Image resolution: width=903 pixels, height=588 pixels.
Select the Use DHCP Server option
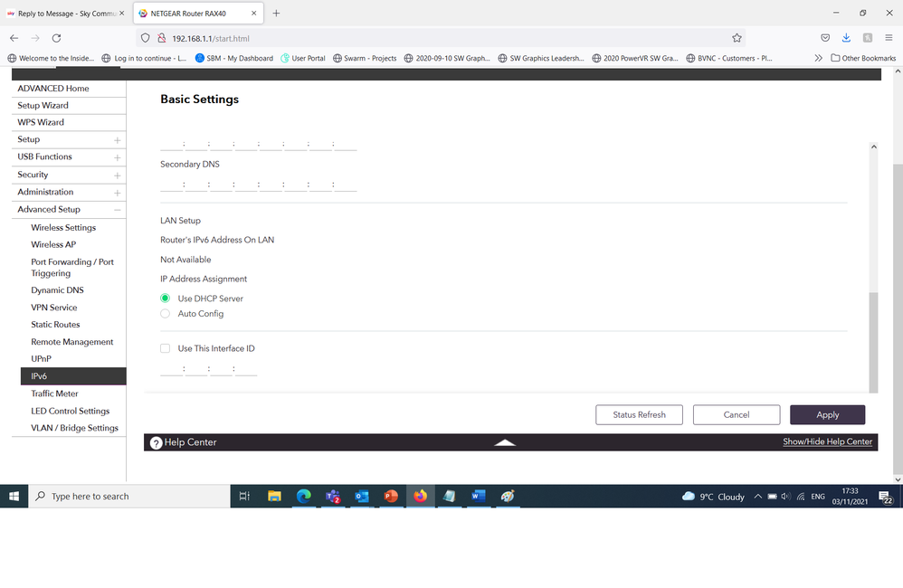click(x=166, y=299)
